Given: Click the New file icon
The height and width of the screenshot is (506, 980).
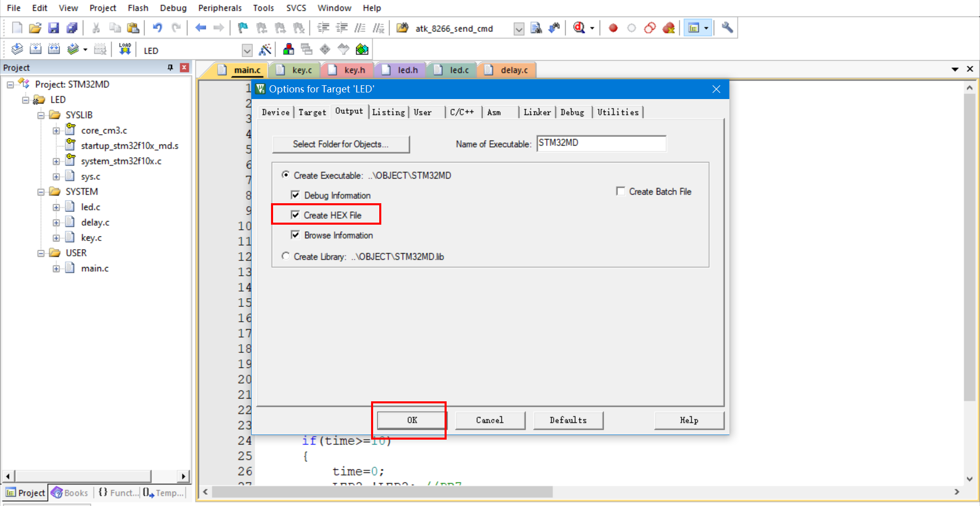Looking at the screenshot, I should (17, 28).
